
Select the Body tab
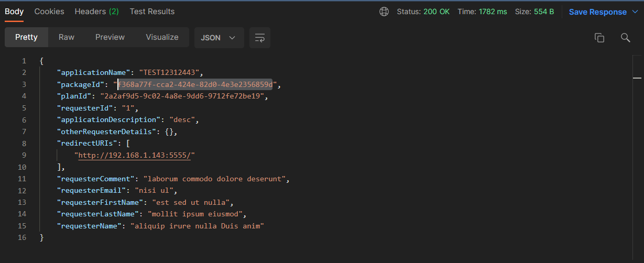pyautogui.click(x=14, y=11)
